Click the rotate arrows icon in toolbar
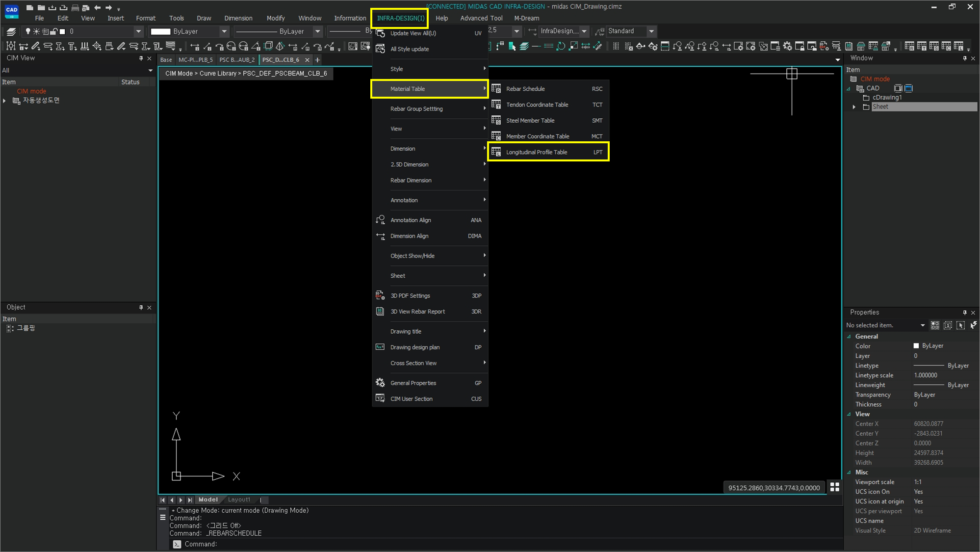The height and width of the screenshot is (552, 980). click(x=561, y=46)
